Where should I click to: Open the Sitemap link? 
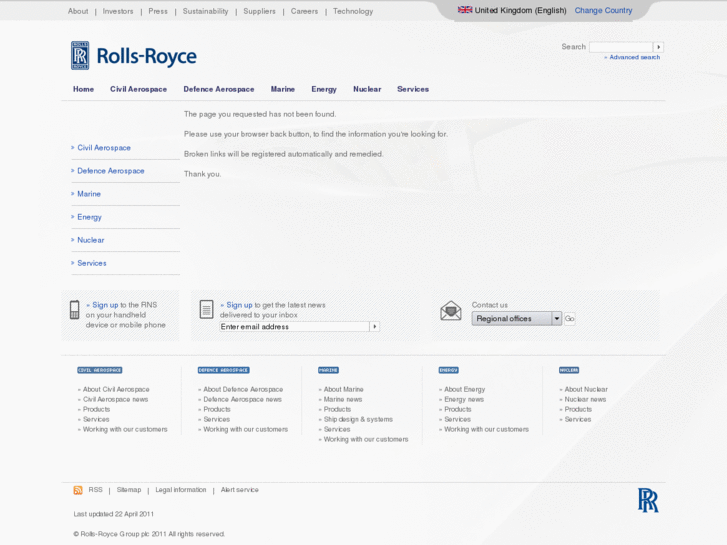pyautogui.click(x=129, y=490)
